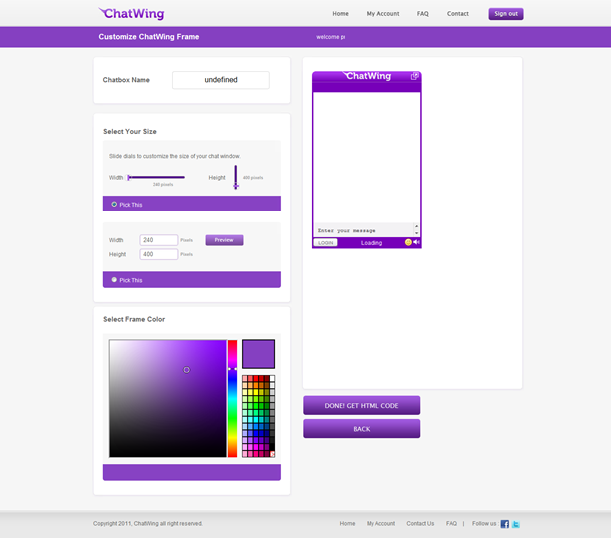Click the message box scroll up arrow

click(x=417, y=226)
